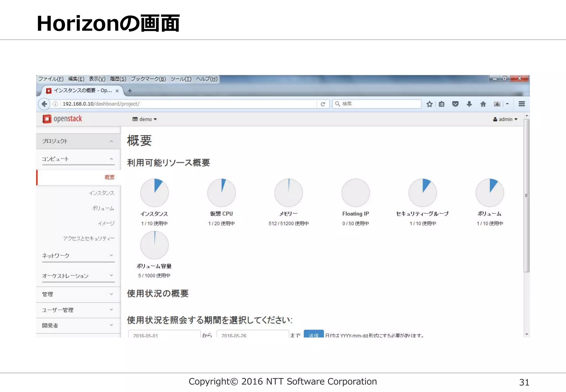Open the ブックマーク(B) menu

tap(148, 79)
